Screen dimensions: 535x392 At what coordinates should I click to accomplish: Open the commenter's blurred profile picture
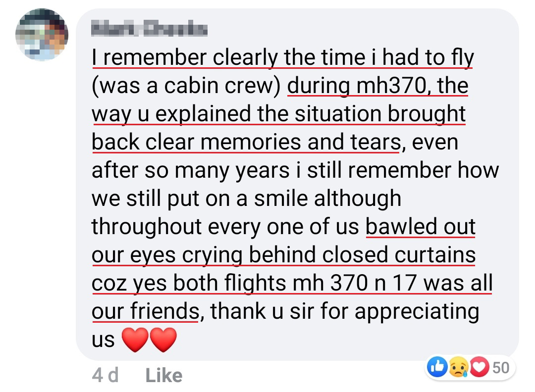click(42, 35)
